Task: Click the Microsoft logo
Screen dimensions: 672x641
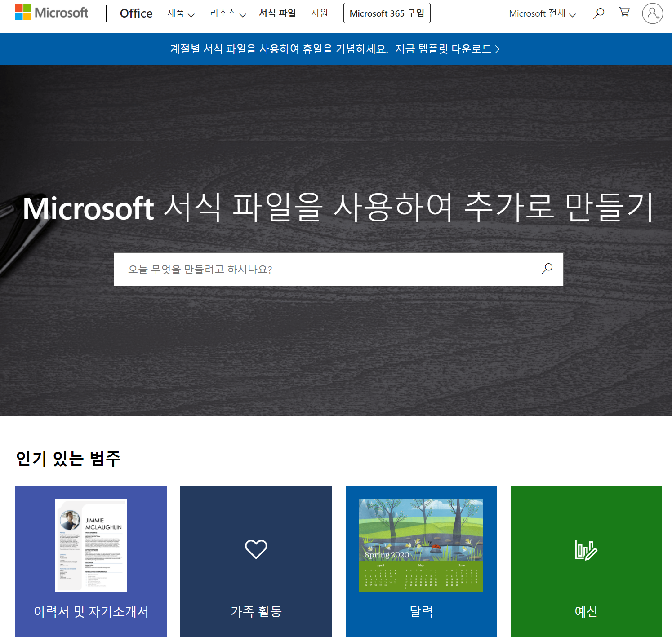Action: pos(52,13)
